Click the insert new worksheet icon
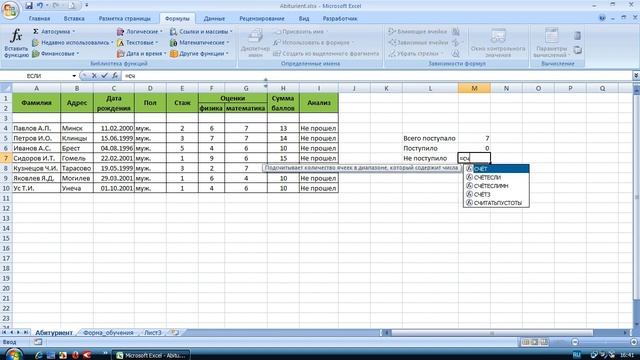This screenshot has height=360, width=640. pos(175,333)
